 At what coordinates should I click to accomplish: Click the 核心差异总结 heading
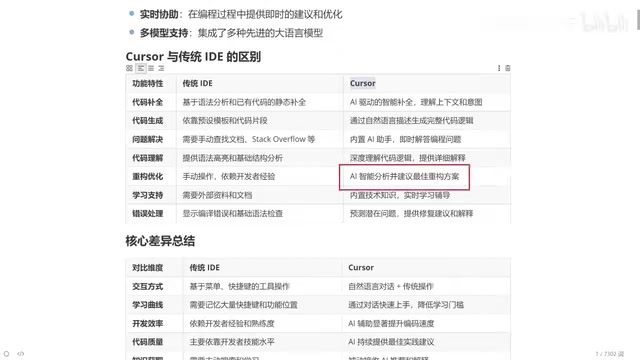click(160, 241)
